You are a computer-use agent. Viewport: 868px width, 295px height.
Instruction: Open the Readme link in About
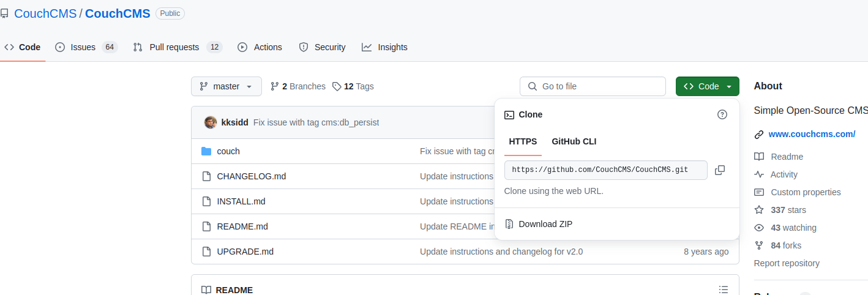coord(787,157)
